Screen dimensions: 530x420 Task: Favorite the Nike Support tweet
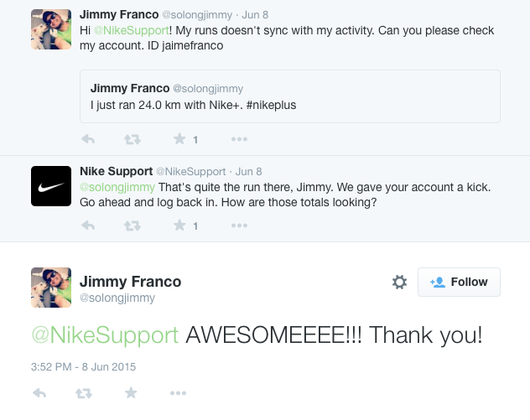pyautogui.click(x=179, y=226)
